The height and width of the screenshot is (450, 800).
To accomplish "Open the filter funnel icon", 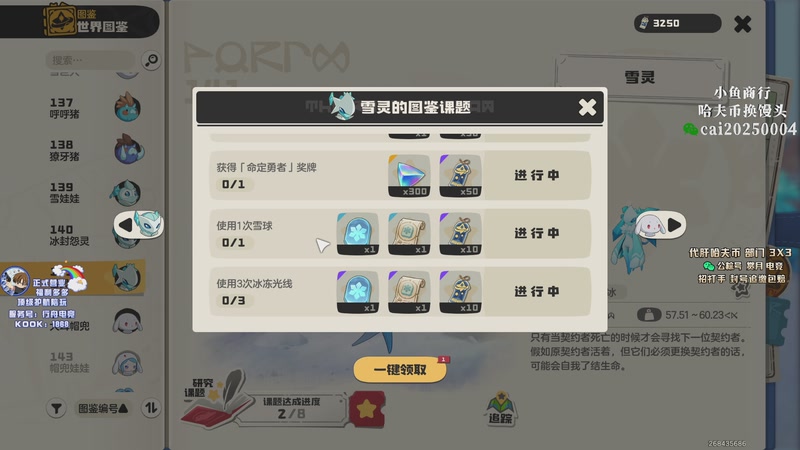I will coord(56,408).
